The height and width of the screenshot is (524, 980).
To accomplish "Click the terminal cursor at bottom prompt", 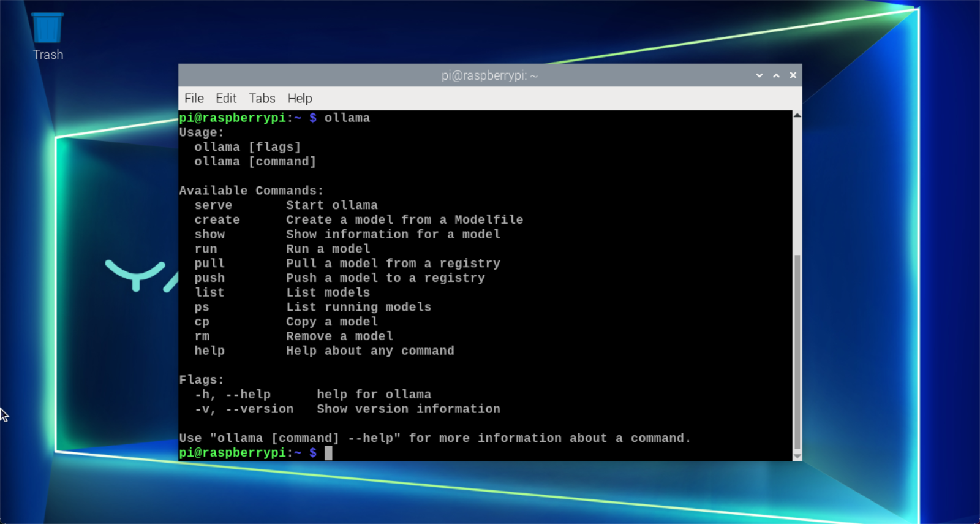I will pyautogui.click(x=328, y=453).
